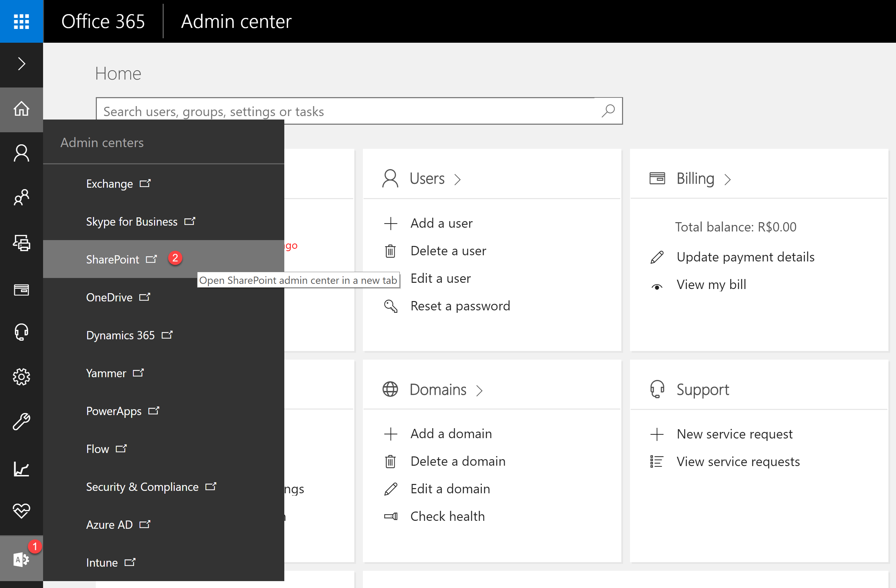The width and height of the screenshot is (896, 588).
Task: Open Health heart icon in sidebar
Action: click(21, 511)
